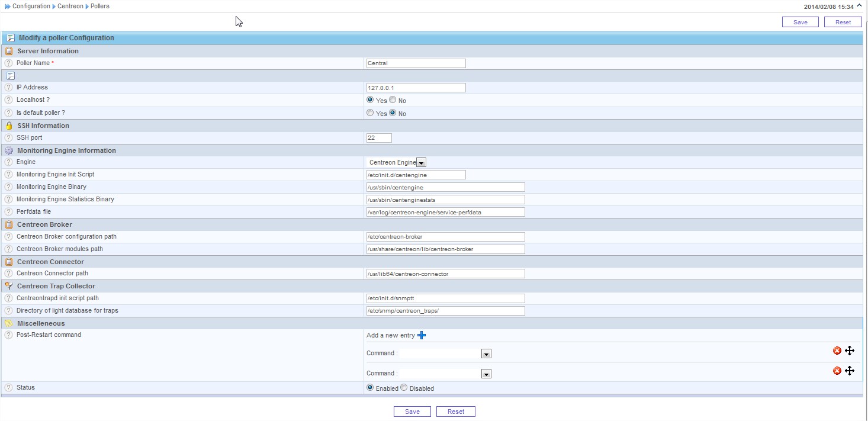Click help icon beside Perfdata file

tap(8, 212)
